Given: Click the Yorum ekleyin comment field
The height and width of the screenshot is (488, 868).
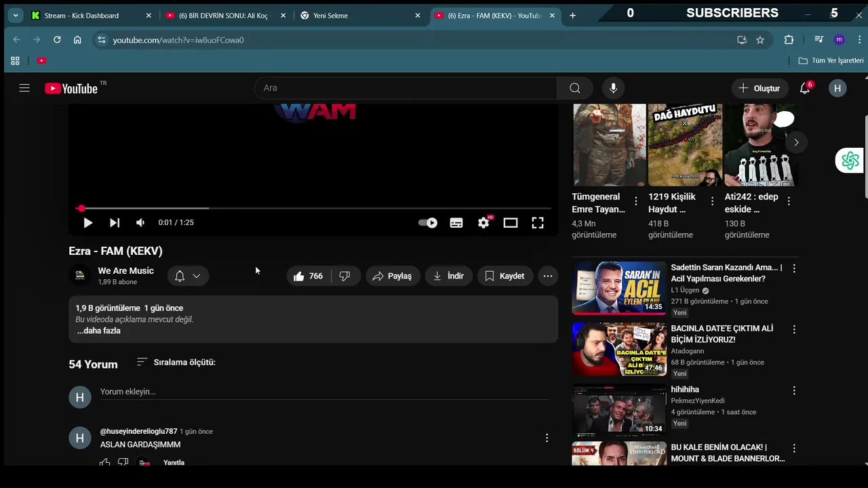Looking at the screenshot, I should [324, 392].
